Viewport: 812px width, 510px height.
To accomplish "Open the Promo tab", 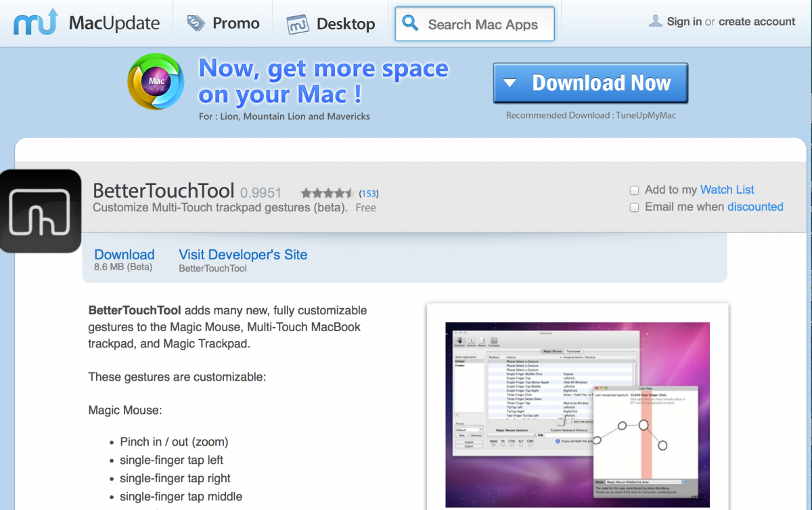I will coord(223,24).
